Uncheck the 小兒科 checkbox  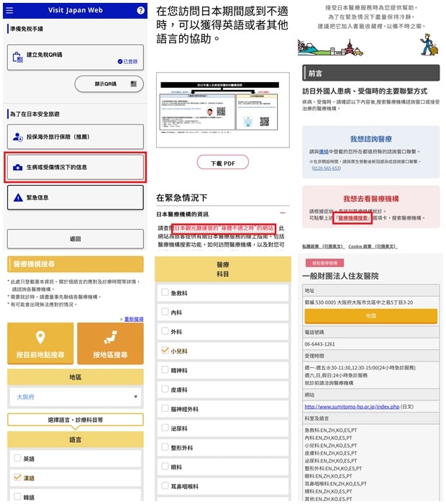(165, 350)
